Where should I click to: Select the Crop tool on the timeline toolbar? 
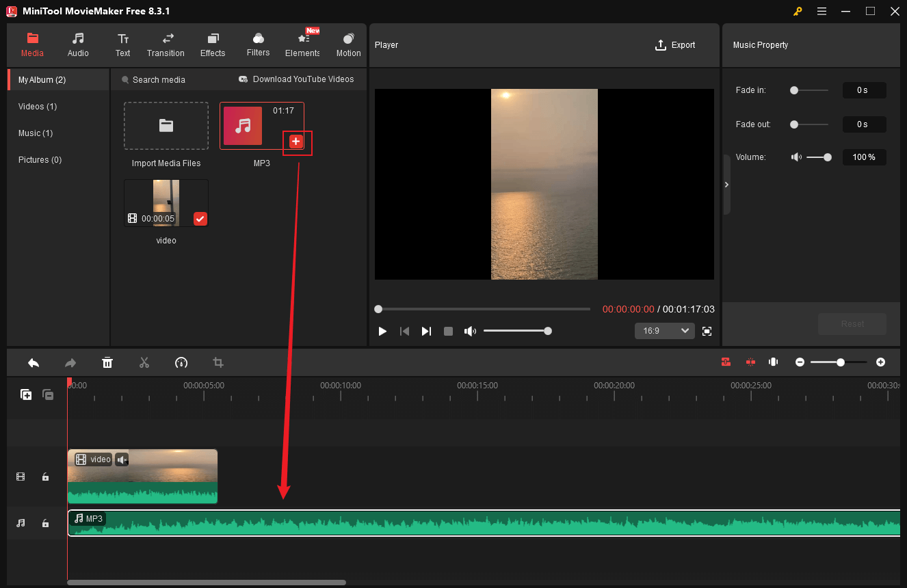pos(218,362)
